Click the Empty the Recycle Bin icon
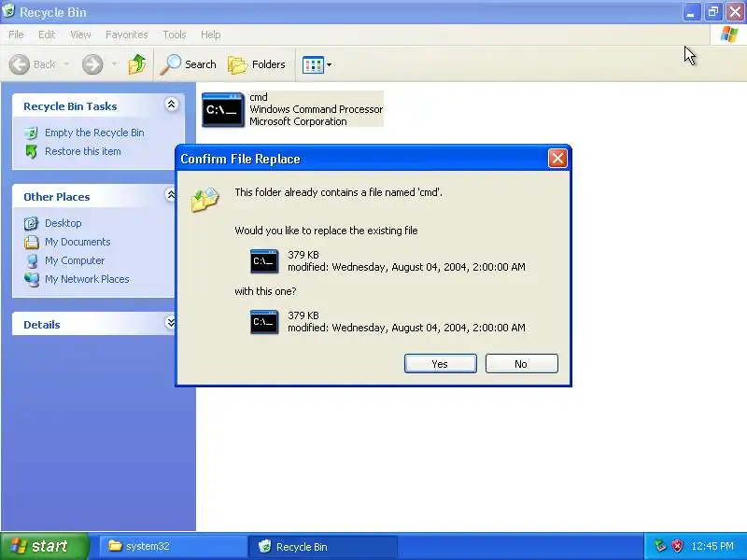747x560 pixels. click(31, 133)
